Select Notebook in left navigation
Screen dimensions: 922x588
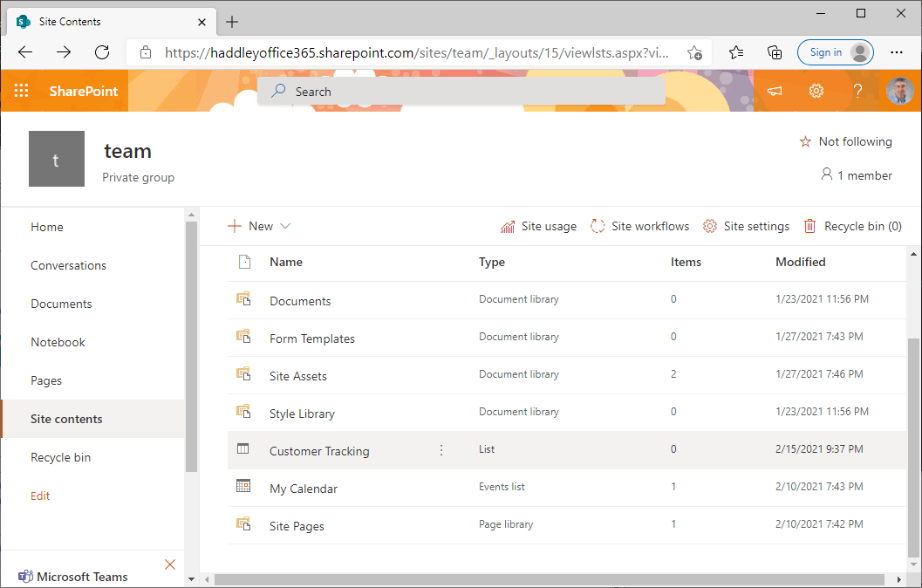pos(58,342)
